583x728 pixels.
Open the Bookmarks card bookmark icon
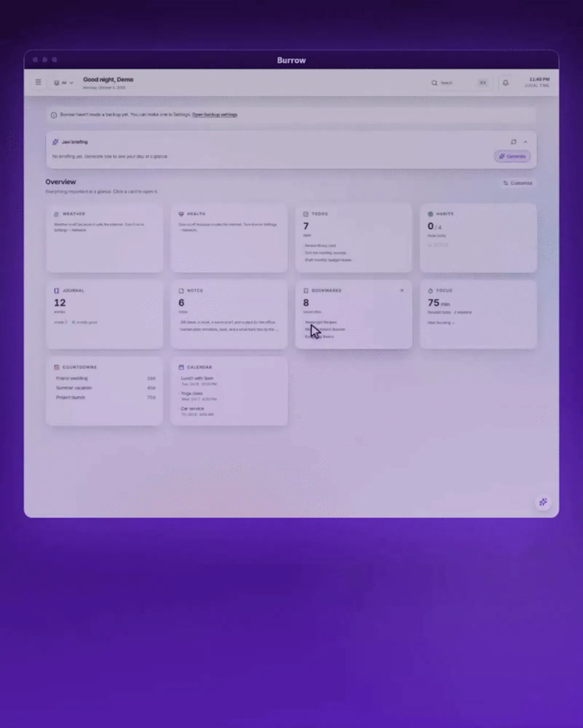point(306,290)
